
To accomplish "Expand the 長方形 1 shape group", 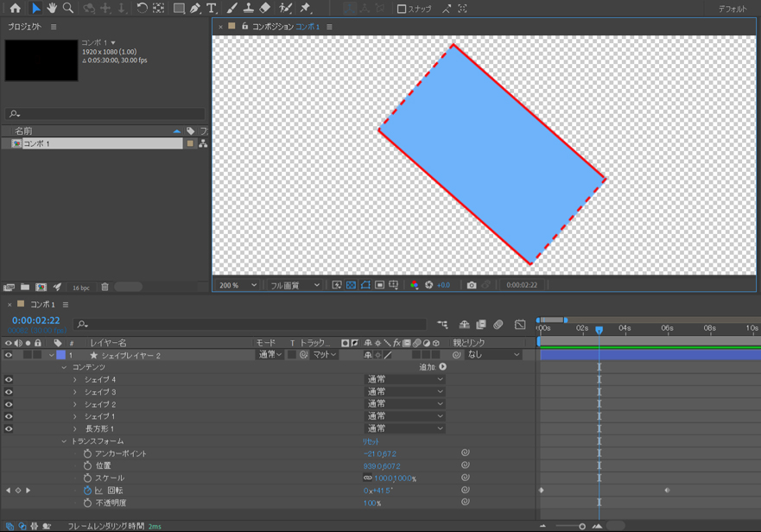I will click(75, 428).
